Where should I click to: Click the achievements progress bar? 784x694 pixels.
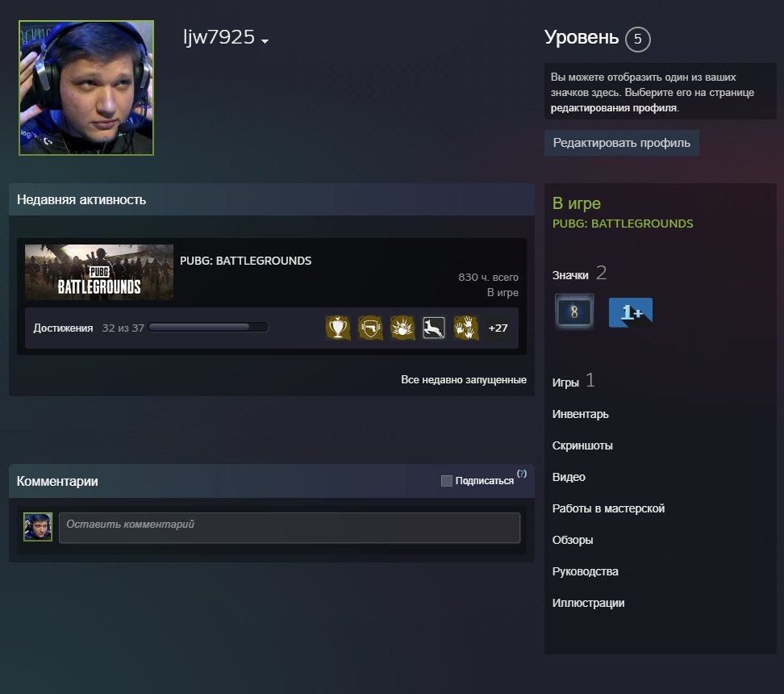pyautogui.click(x=208, y=328)
